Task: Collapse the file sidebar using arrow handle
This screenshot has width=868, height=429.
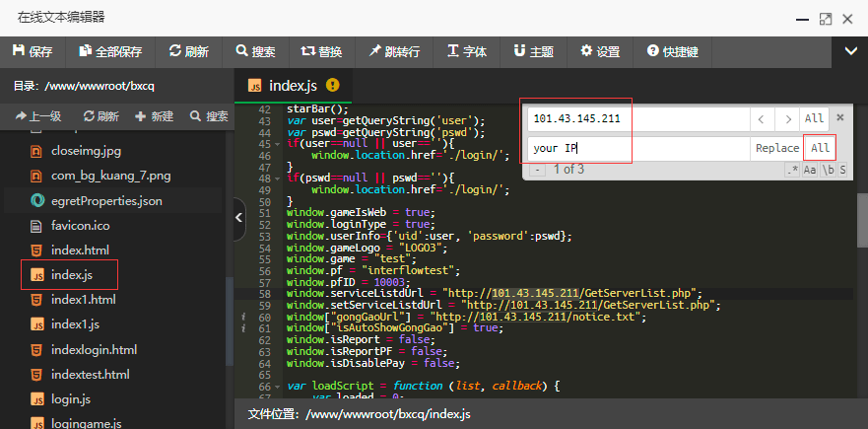Action: pyautogui.click(x=239, y=219)
